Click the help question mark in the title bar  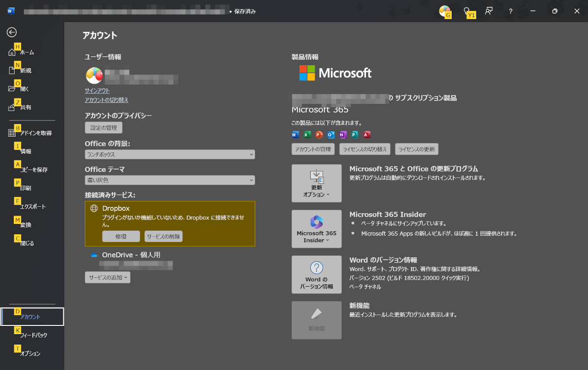click(x=510, y=11)
